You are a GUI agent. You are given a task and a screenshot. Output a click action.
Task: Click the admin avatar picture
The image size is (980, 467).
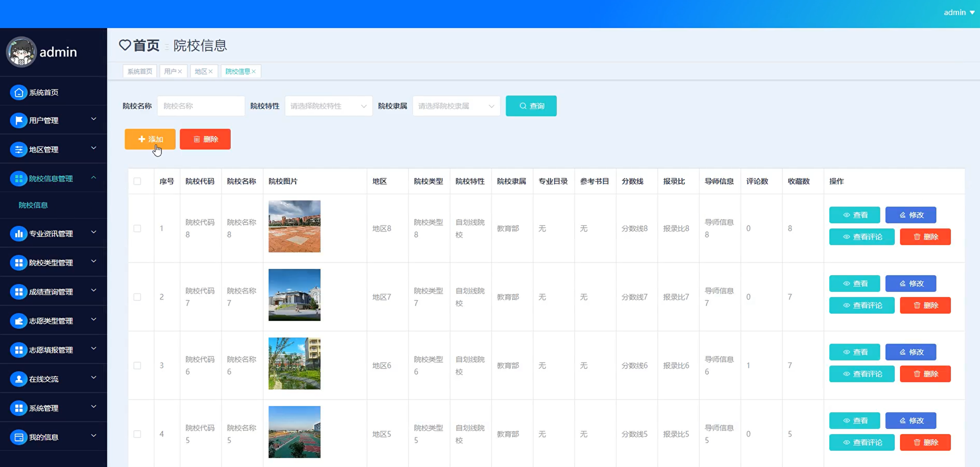pyautogui.click(x=21, y=52)
